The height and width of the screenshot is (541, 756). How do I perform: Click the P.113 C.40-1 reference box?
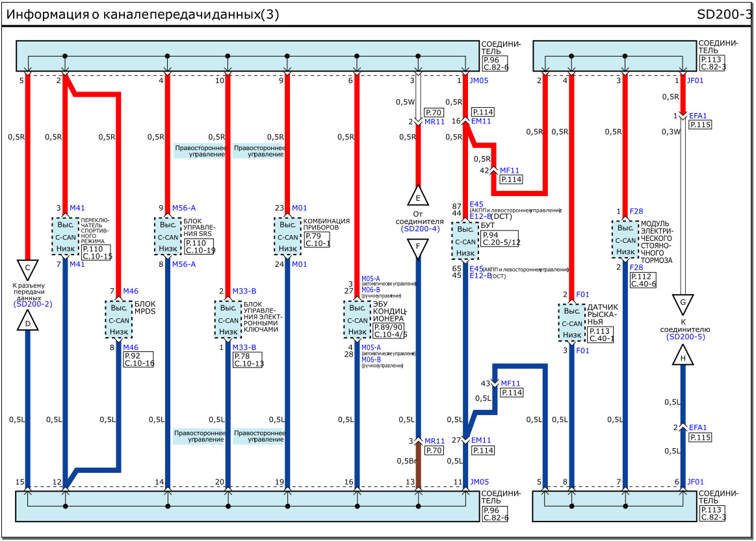(x=601, y=335)
